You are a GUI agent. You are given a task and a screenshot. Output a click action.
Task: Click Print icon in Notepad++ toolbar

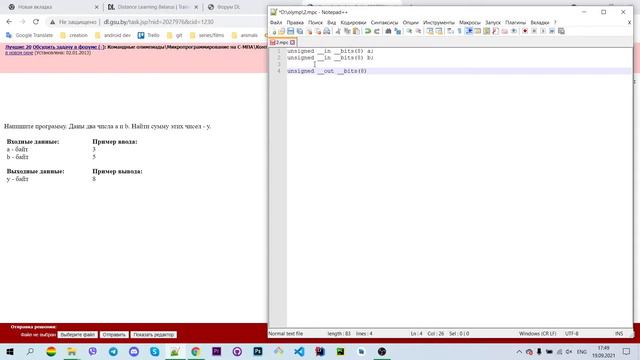[327, 31]
